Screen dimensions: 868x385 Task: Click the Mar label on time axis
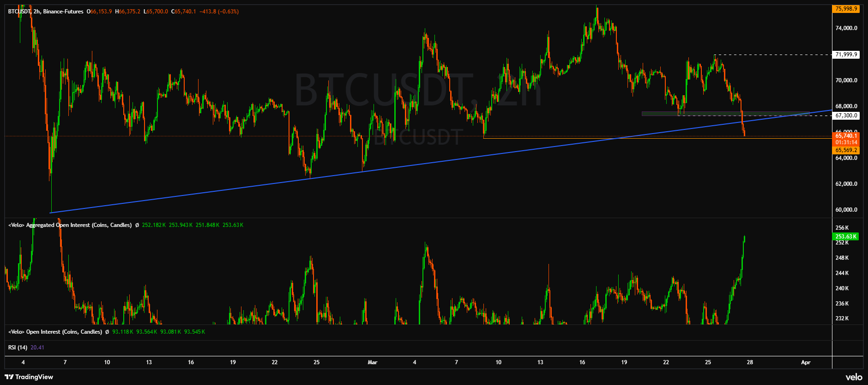373,362
